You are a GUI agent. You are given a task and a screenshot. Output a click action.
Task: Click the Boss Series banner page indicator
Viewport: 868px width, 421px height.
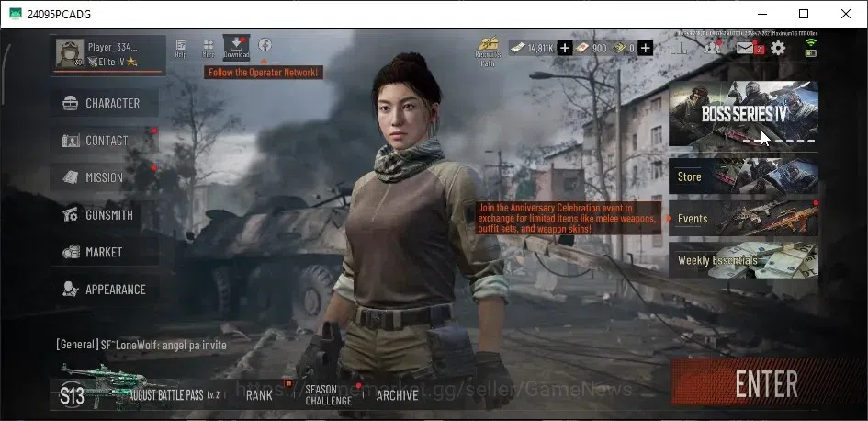point(778,142)
